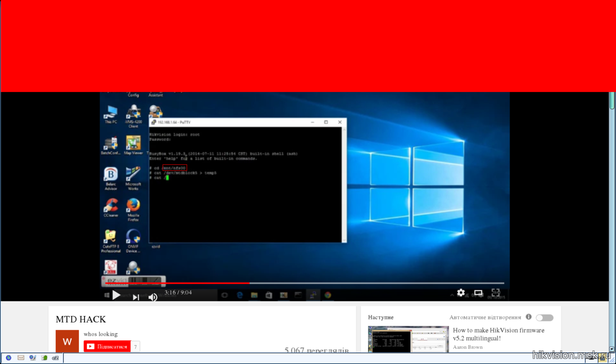
Task: Click the green composer icon in status bar
Action: [x=44, y=358]
